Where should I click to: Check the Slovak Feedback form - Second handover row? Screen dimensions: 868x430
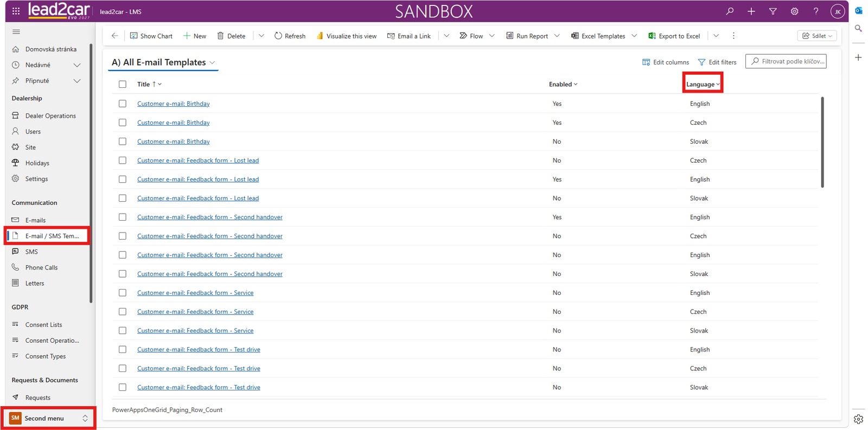(123, 274)
